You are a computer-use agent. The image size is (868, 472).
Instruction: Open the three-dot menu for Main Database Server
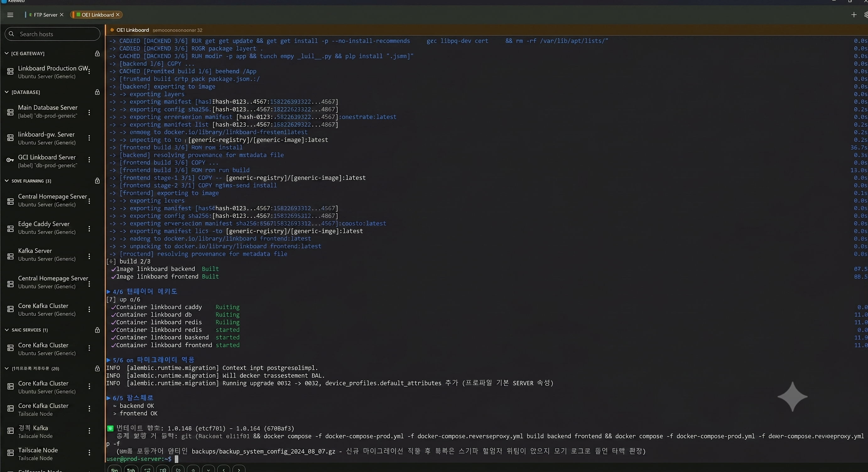click(x=89, y=112)
